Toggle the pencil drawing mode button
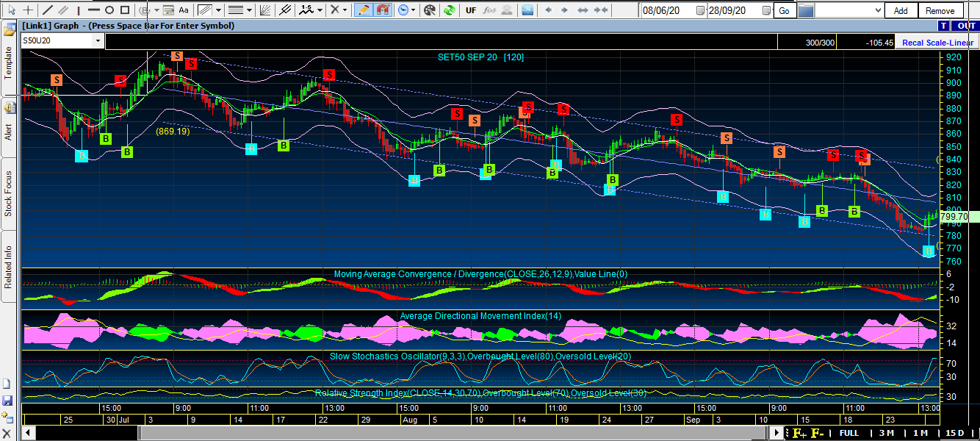This screenshot has width=980, height=441. [363, 10]
